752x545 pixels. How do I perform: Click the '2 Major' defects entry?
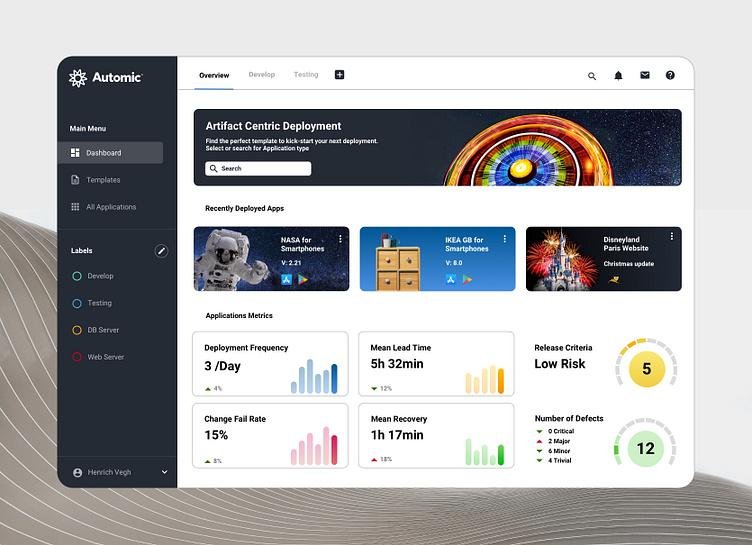[553, 441]
